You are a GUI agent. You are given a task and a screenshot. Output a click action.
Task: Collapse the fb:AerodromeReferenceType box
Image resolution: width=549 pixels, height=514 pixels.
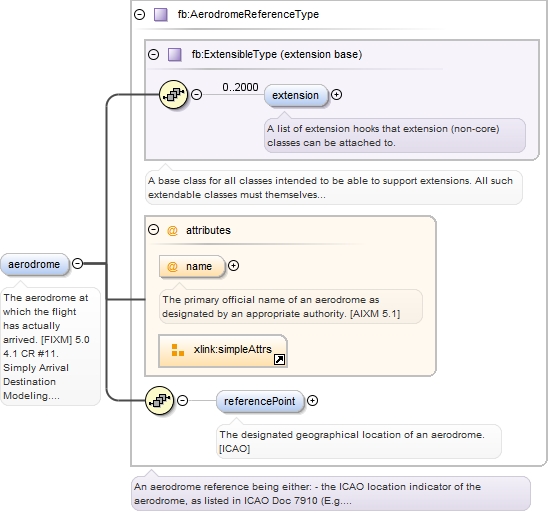pos(140,14)
